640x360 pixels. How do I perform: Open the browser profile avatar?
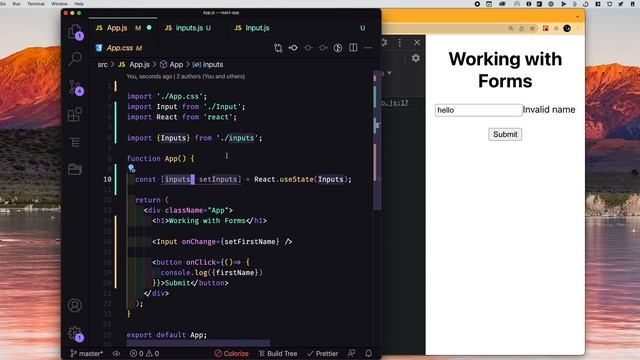567,28
